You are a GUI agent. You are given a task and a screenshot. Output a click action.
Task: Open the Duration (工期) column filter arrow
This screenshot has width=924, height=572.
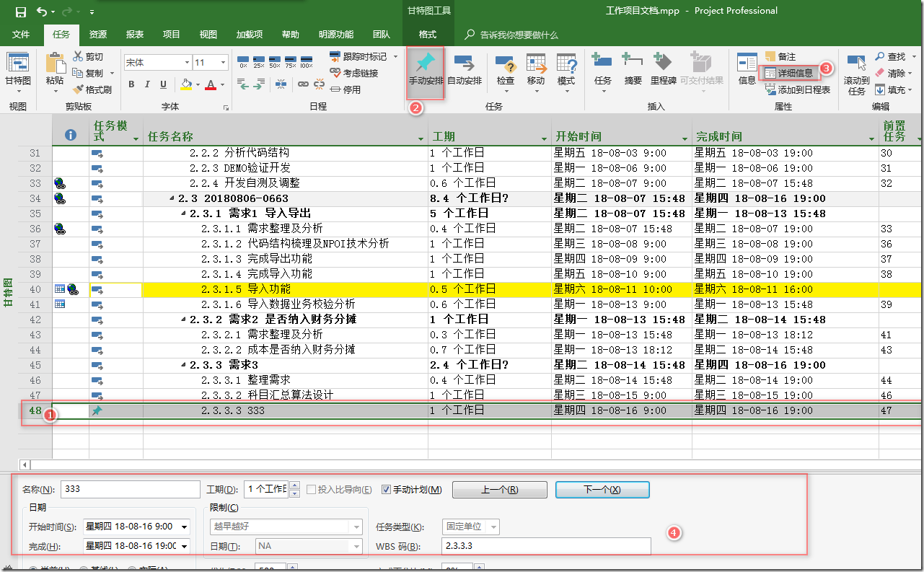pos(545,138)
